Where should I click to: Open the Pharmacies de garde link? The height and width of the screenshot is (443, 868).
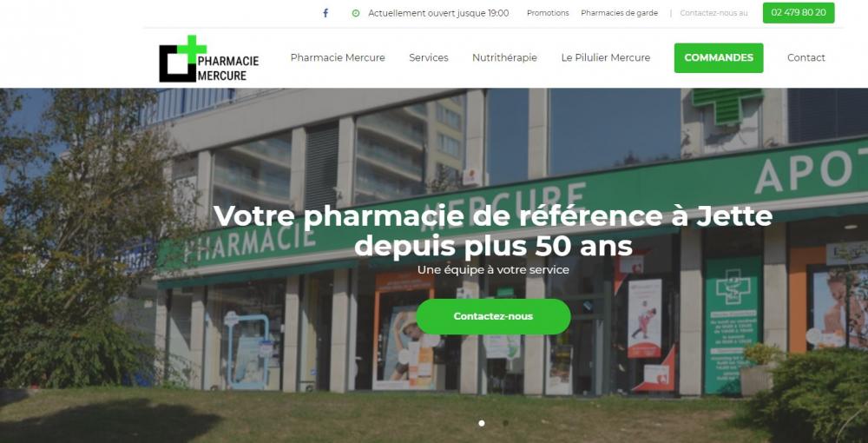click(x=619, y=13)
